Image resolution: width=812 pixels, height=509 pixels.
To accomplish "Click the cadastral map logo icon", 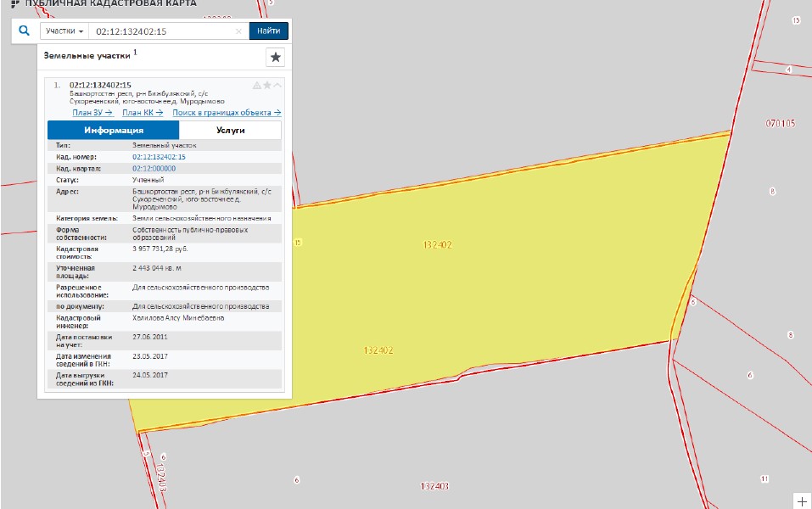I will coord(14,3).
